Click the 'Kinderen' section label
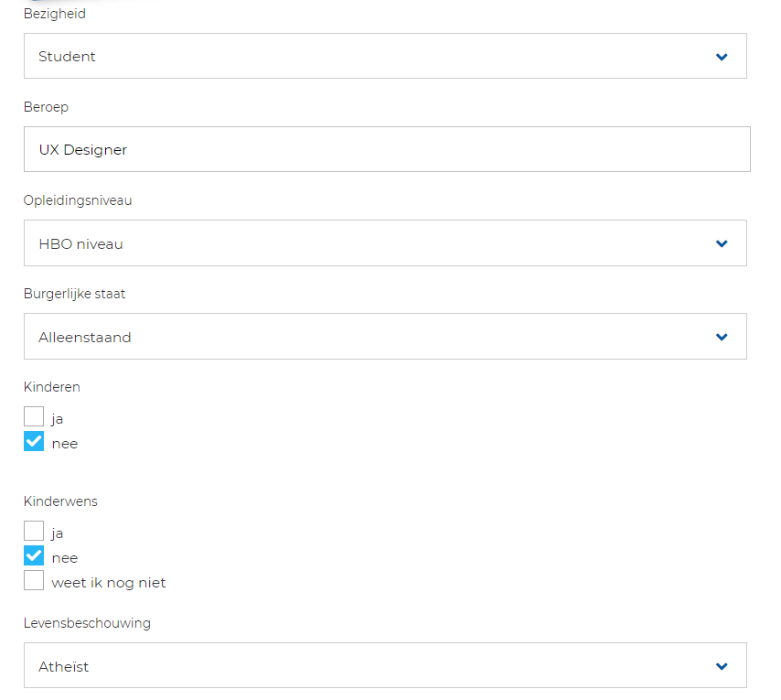781x700 pixels. (x=52, y=387)
